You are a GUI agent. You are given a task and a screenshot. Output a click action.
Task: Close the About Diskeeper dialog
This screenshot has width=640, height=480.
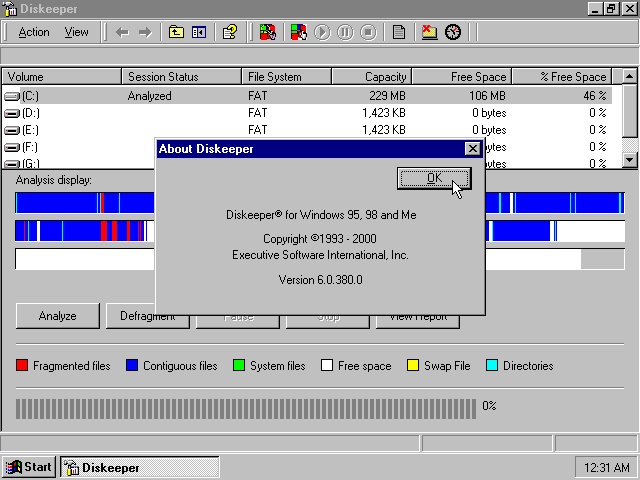click(x=472, y=149)
